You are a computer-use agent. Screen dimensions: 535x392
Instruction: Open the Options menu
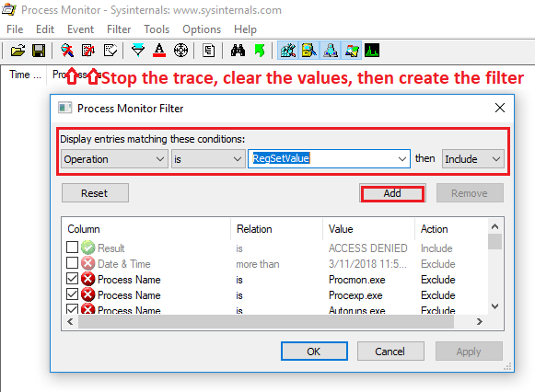click(x=202, y=29)
